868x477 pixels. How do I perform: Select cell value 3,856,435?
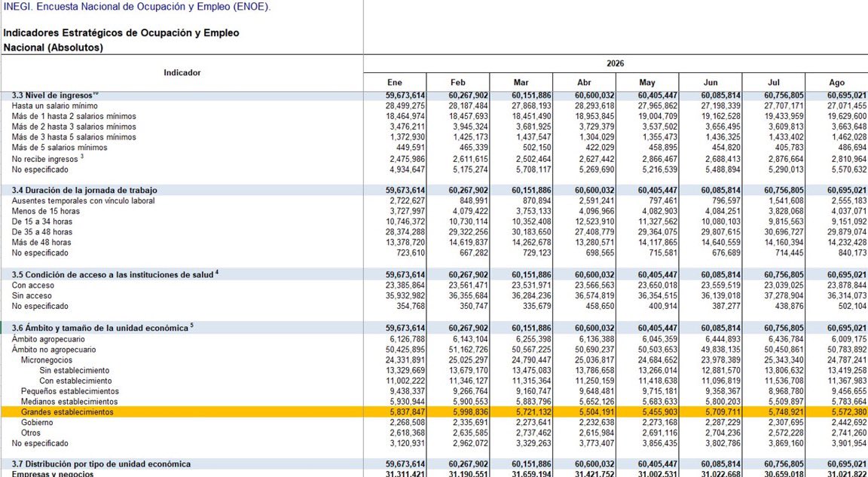tap(660, 443)
